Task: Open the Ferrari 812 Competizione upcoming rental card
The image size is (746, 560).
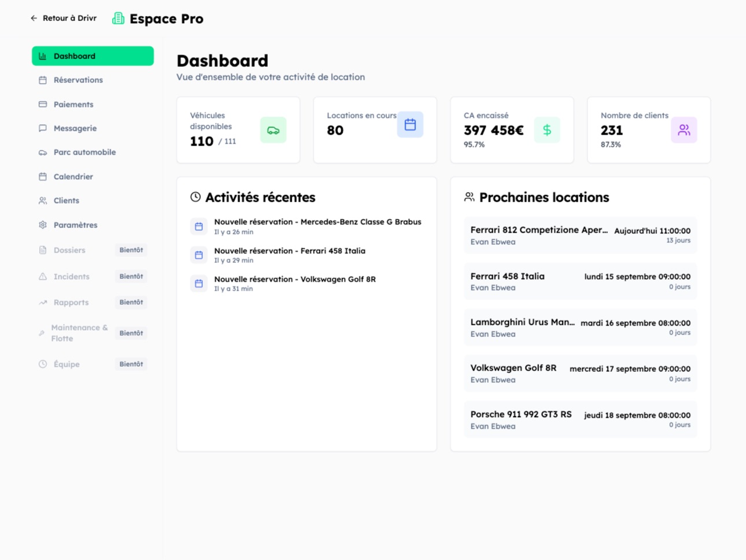Action: click(581, 235)
